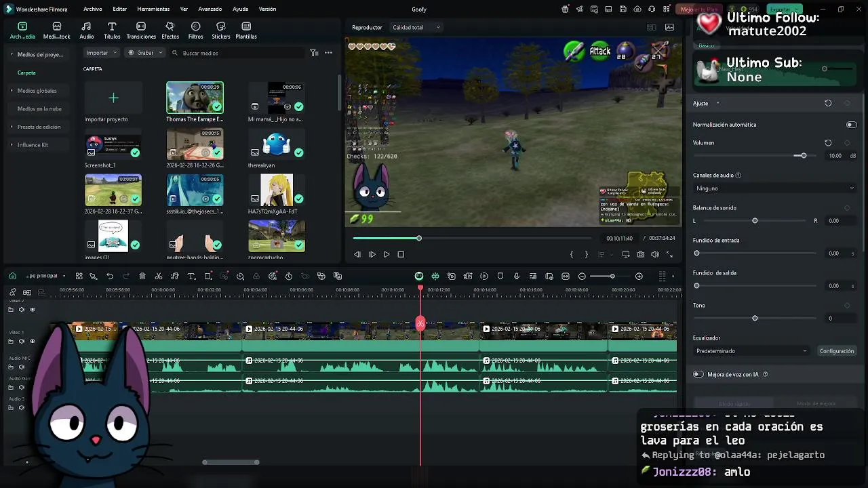This screenshot has height=488, width=868.
Task: Open the Herramientas menu
Action: [x=153, y=9]
